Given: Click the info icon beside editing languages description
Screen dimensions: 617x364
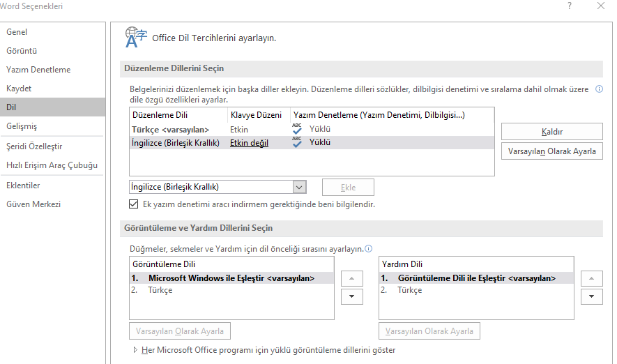Looking at the screenshot, I should pyautogui.click(x=599, y=90).
